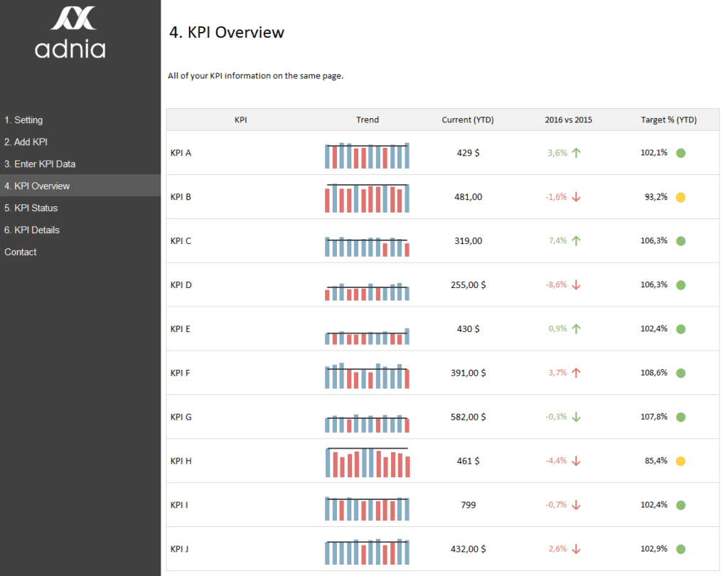Click the red down arrow for KPI J
The image size is (728, 576).
576,549
